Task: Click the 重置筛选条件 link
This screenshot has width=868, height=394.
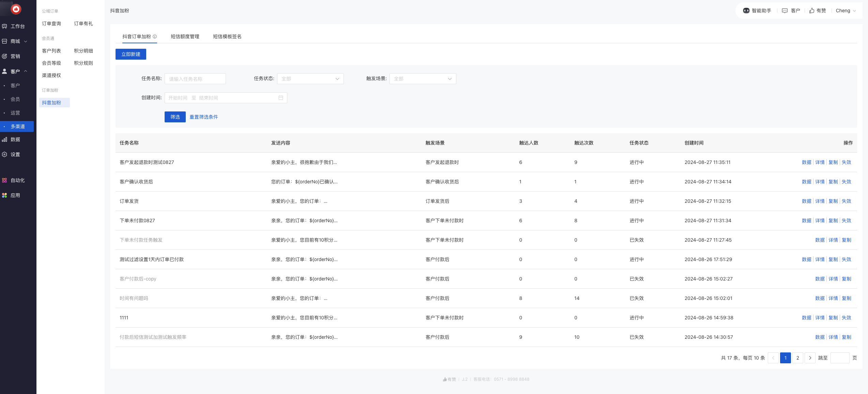Action: point(203,117)
